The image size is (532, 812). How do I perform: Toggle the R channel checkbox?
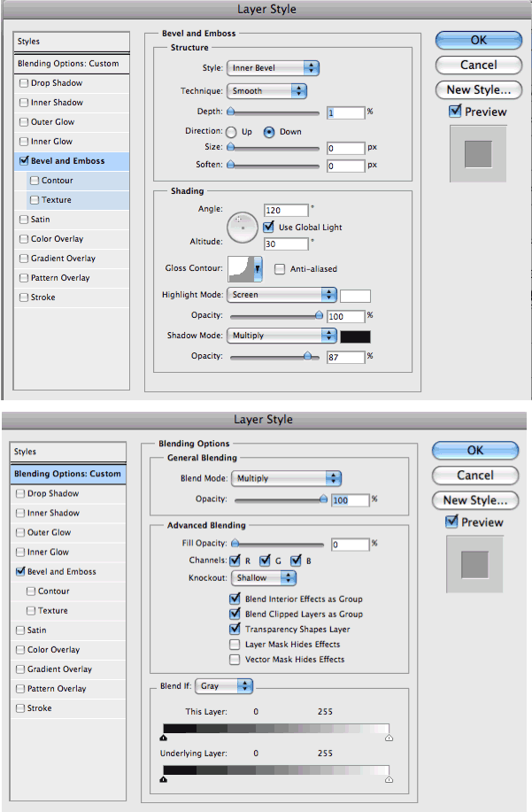[235, 561]
